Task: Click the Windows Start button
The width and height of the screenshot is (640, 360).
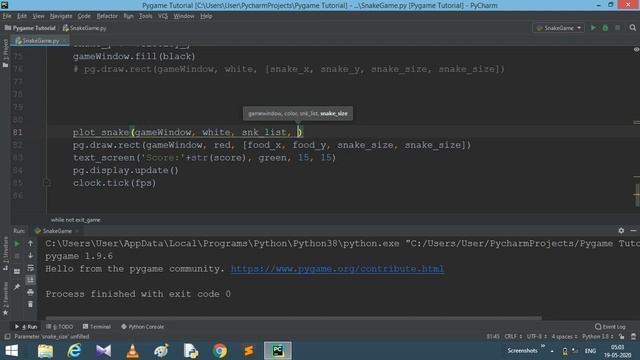Action: point(11,351)
